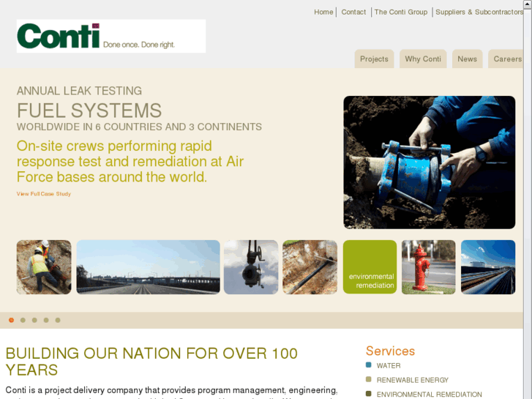Select the first orange slide dot
Screen dimensions: 532x399
pos(11,320)
